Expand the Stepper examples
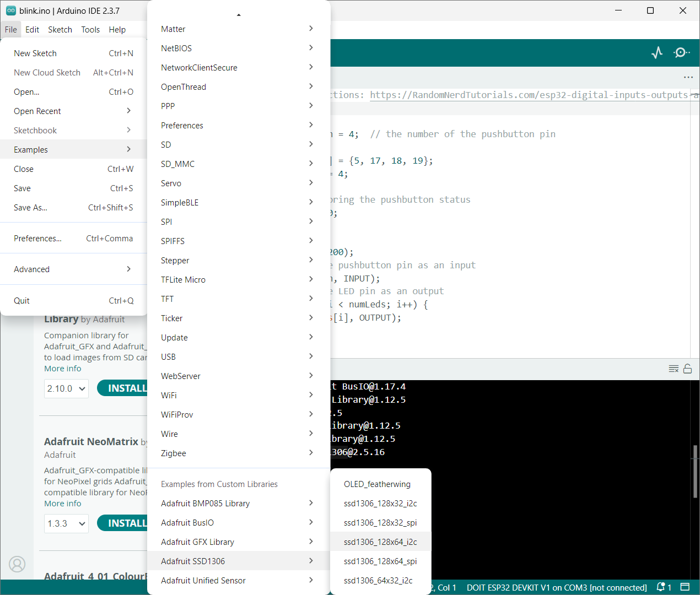The width and height of the screenshot is (700, 595). (x=239, y=261)
